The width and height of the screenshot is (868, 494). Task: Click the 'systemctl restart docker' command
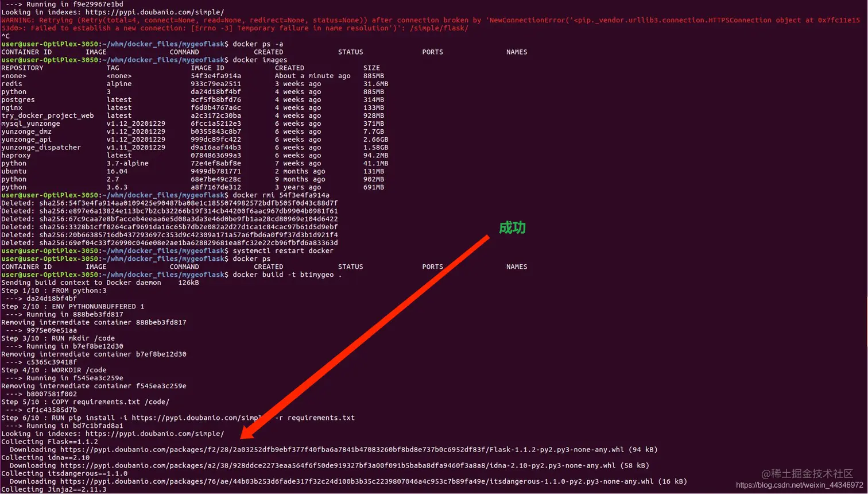283,252
